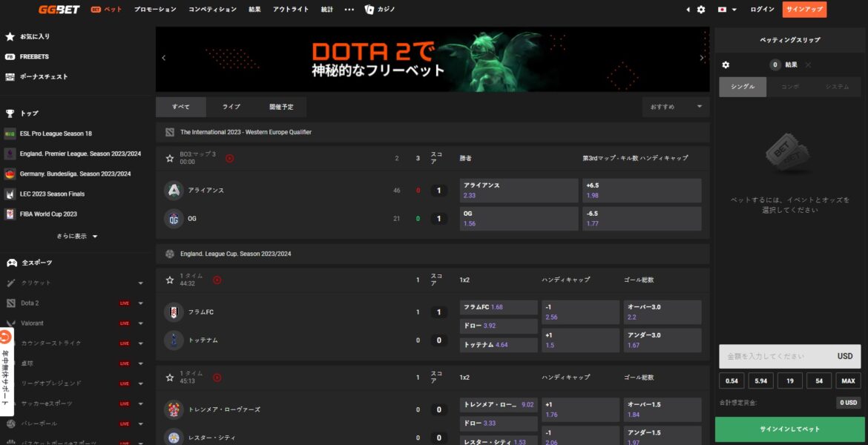
Task: Click the アライアンス team logo
Action: 174,191
